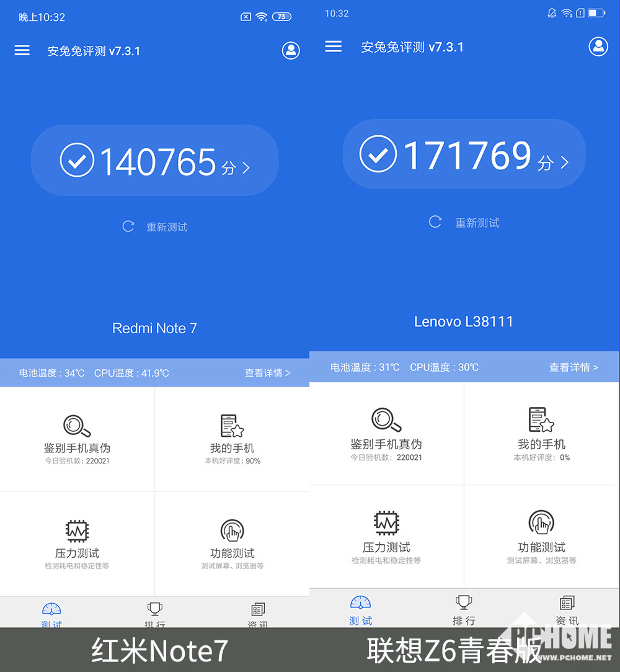This screenshot has height=672, width=620.
Task: Open hamburger menu on Redmi Note 7 screen
Action: click(x=22, y=51)
